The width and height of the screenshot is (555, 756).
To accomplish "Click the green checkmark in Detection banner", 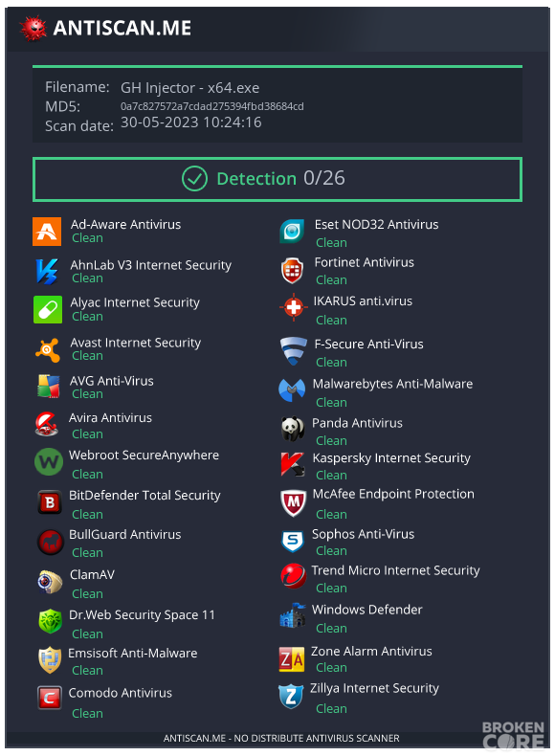I will pyautogui.click(x=195, y=179).
